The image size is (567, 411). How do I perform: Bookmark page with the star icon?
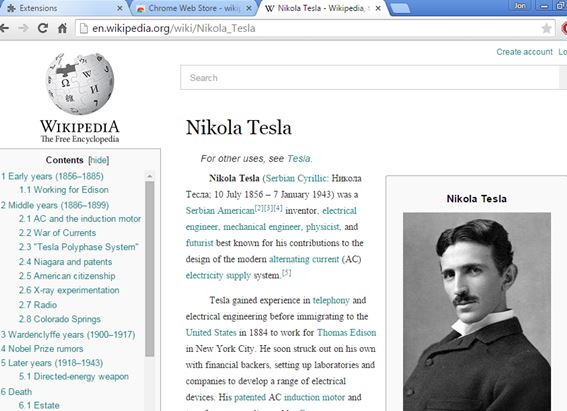coord(546,28)
